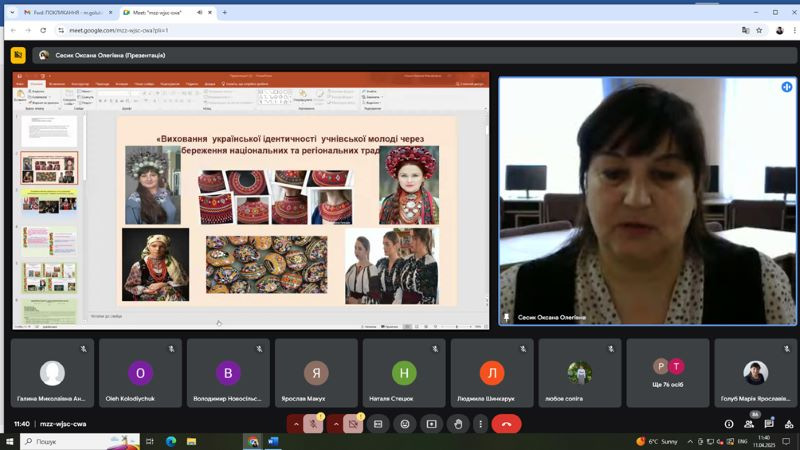Screen dimensions: 800x450
Task: Click the Пошук taskbar search box
Action: (x=80, y=441)
